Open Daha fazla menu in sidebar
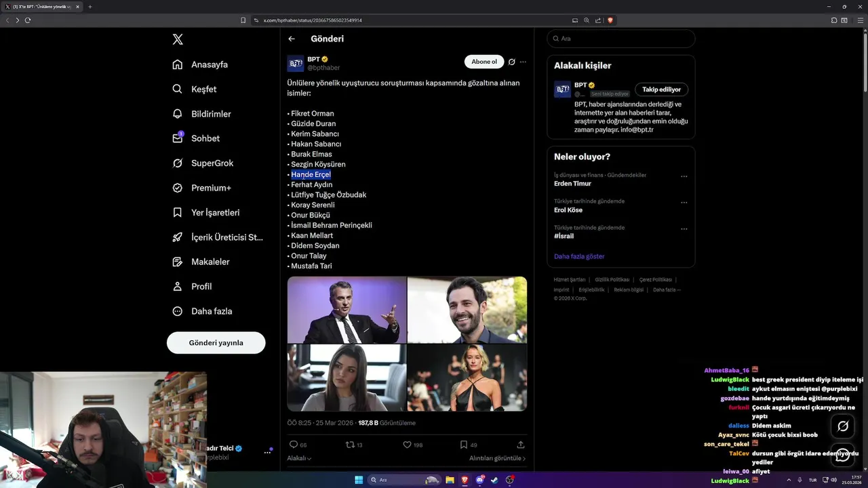868x488 pixels. tap(202, 311)
